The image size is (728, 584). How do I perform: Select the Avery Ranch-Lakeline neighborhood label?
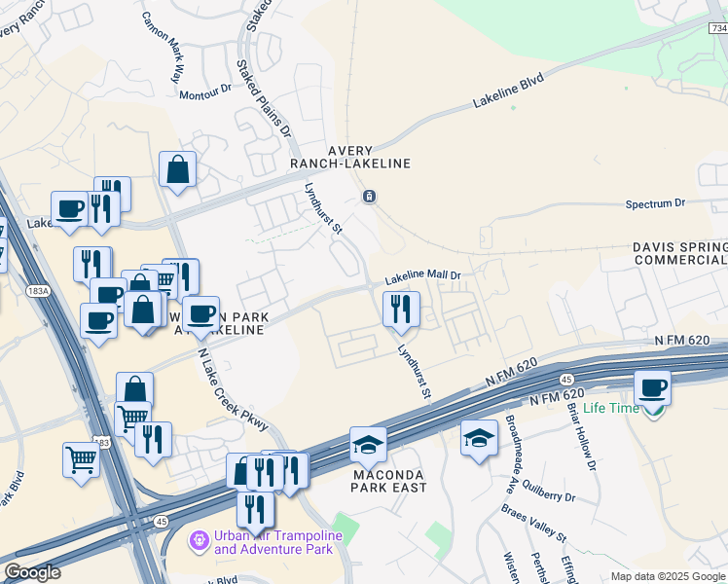pos(350,158)
